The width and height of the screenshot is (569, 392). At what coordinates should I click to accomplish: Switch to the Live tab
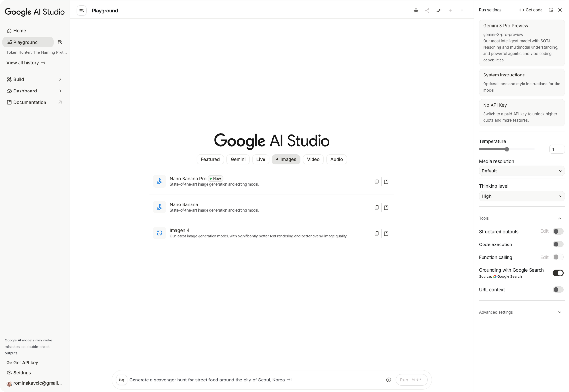coord(261,159)
